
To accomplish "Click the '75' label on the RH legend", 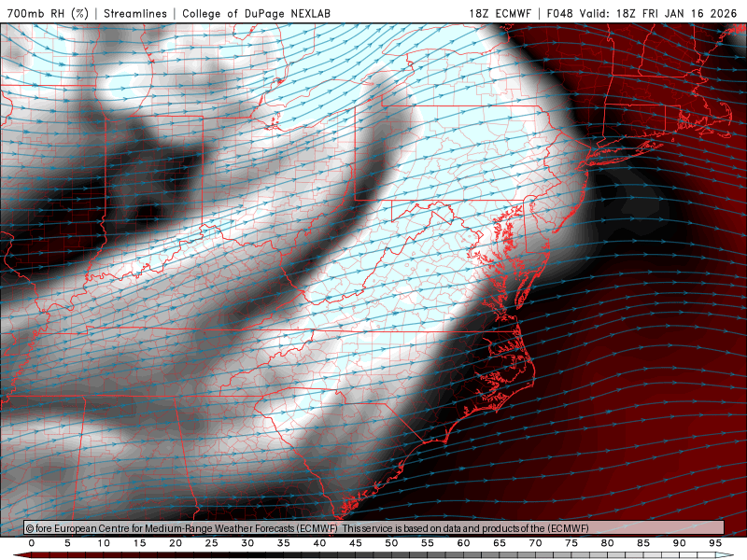I will click(571, 543).
